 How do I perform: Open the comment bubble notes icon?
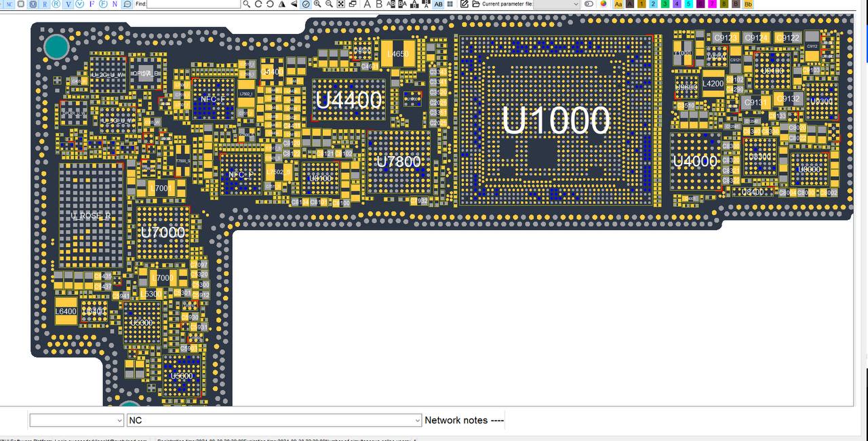[127, 4]
